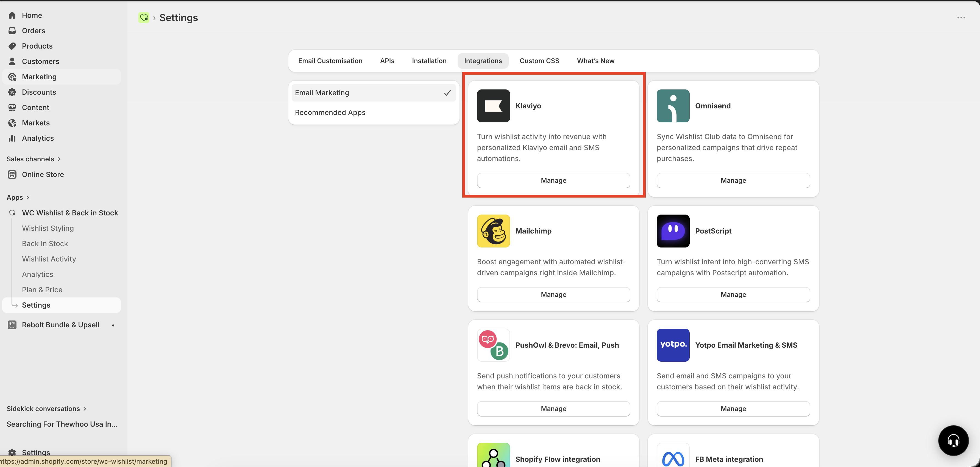
Task: Open Analytics under WC Wishlist app
Action: coord(38,274)
